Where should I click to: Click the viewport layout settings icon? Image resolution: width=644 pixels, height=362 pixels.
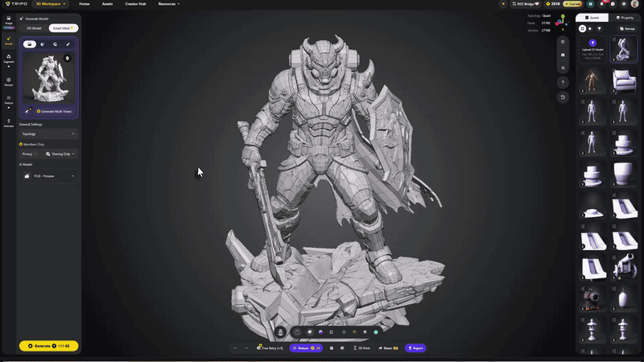[x=563, y=68]
